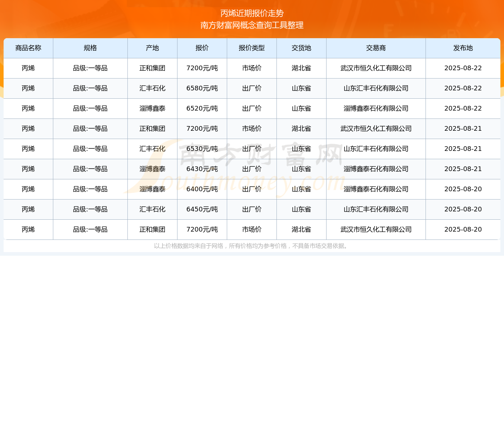Click the 交货地 column header
The image size is (504, 434).
coord(301,48)
